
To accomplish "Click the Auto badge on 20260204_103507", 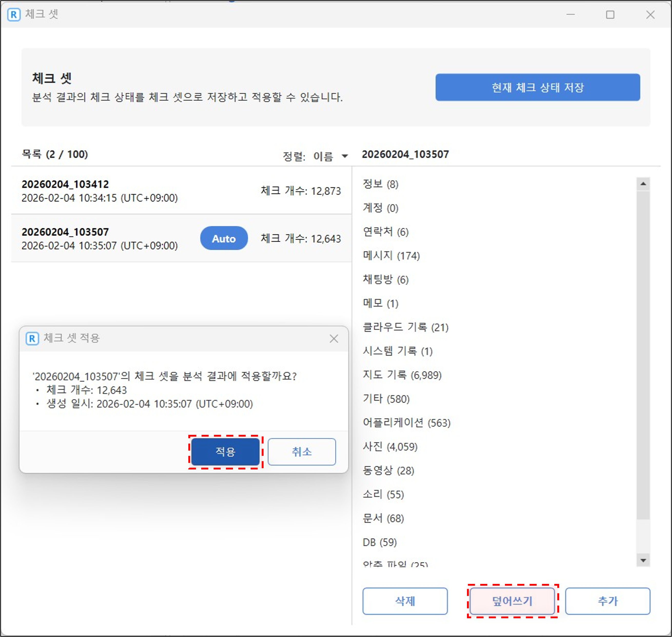I will 224,238.
